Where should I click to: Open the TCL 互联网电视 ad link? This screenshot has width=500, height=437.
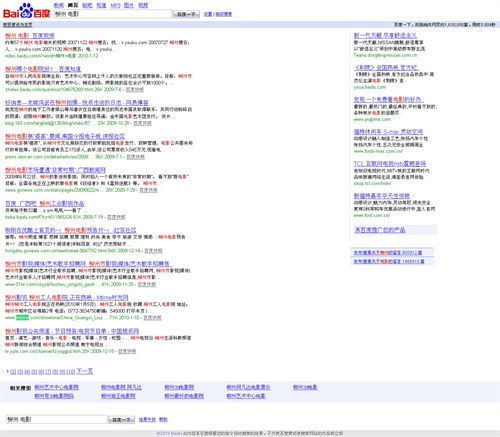390,164
